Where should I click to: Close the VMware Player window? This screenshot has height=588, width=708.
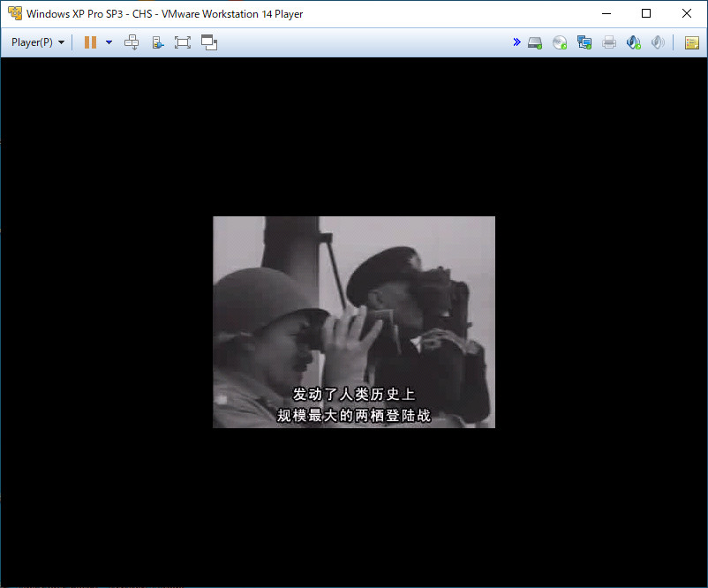[x=686, y=13]
